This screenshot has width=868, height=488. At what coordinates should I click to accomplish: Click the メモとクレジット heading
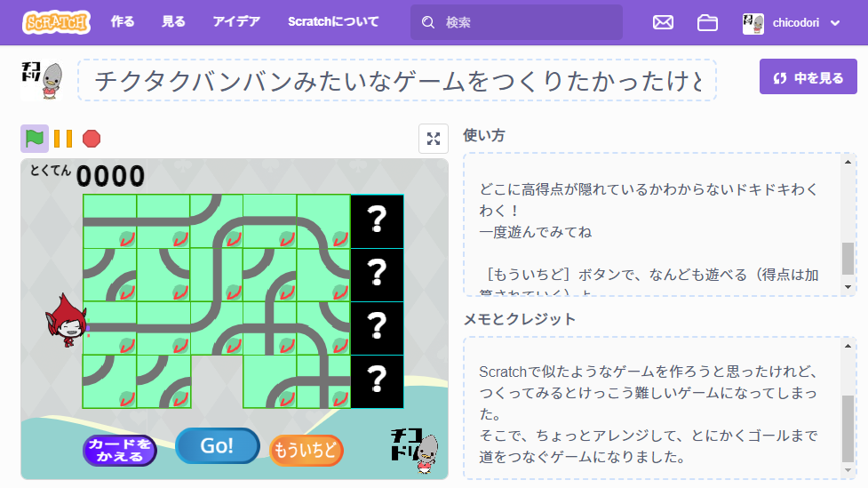519,319
